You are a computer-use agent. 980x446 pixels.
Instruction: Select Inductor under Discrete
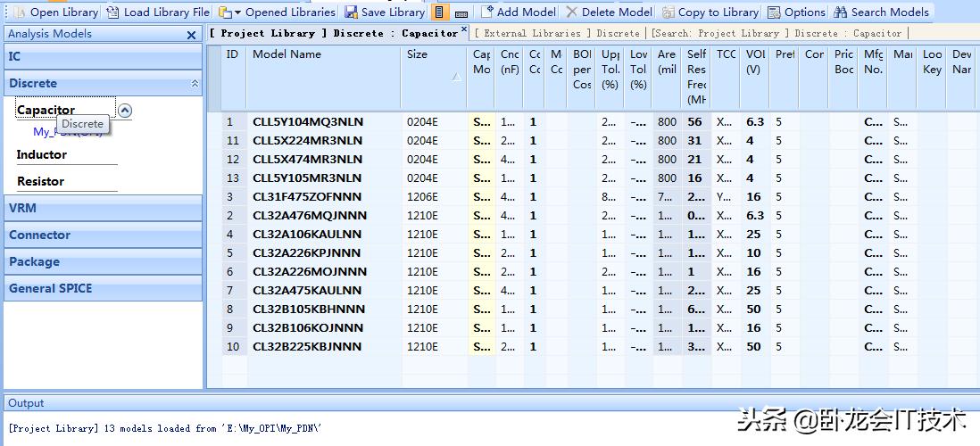[x=41, y=155]
